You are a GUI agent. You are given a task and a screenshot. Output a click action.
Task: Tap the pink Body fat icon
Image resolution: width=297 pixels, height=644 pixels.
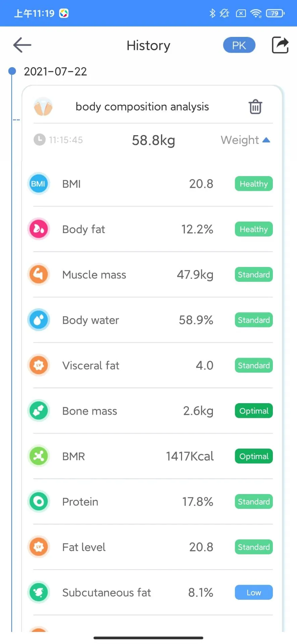(x=39, y=229)
